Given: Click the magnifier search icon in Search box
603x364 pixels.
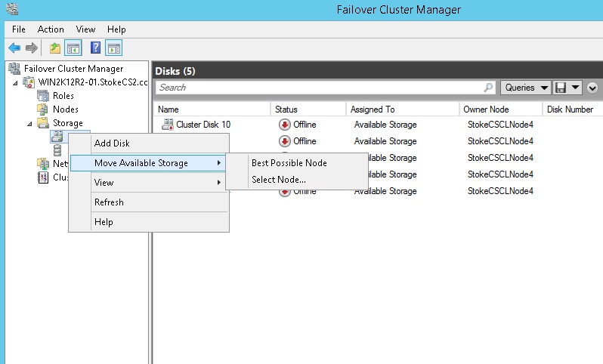Looking at the screenshot, I should [x=488, y=88].
